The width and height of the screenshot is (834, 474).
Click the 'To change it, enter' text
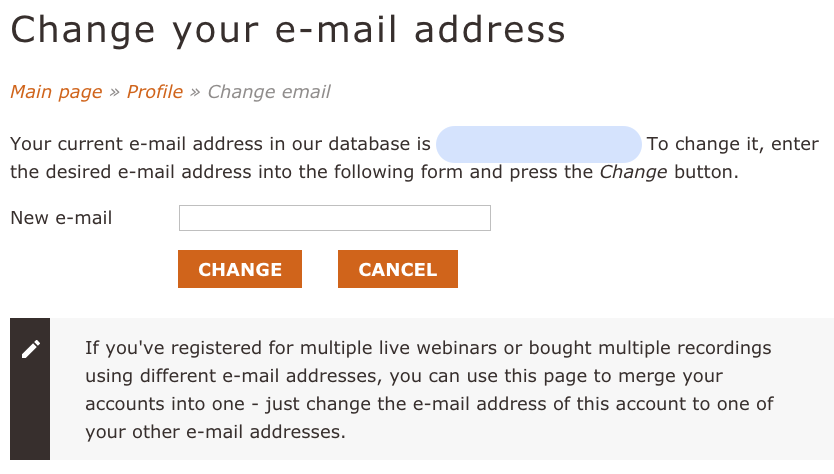732,144
